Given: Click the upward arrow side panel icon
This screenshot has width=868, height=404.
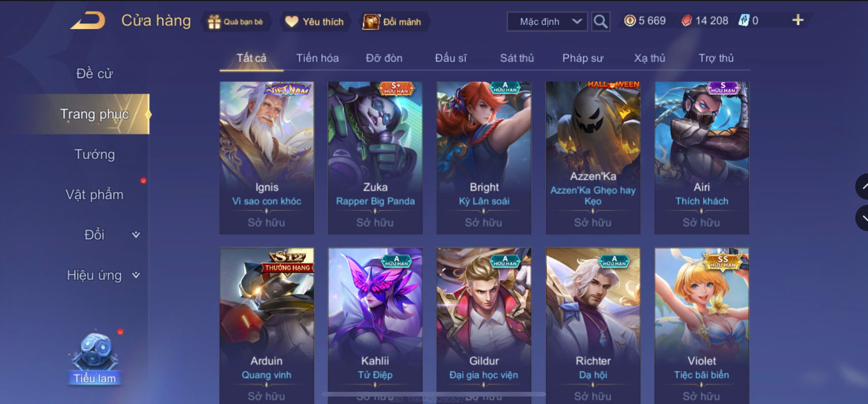Looking at the screenshot, I should pos(862,187).
